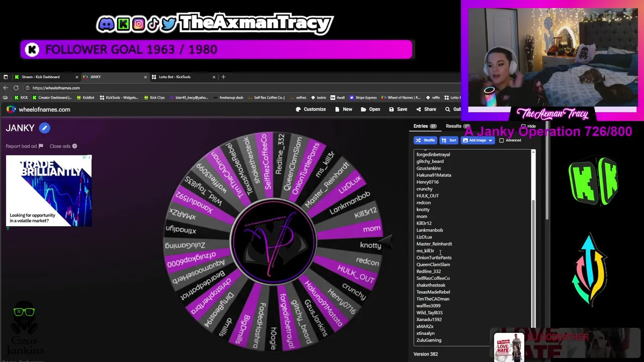The height and width of the screenshot is (362, 644).
Task: Open a new browser tab
Action: tap(224, 77)
